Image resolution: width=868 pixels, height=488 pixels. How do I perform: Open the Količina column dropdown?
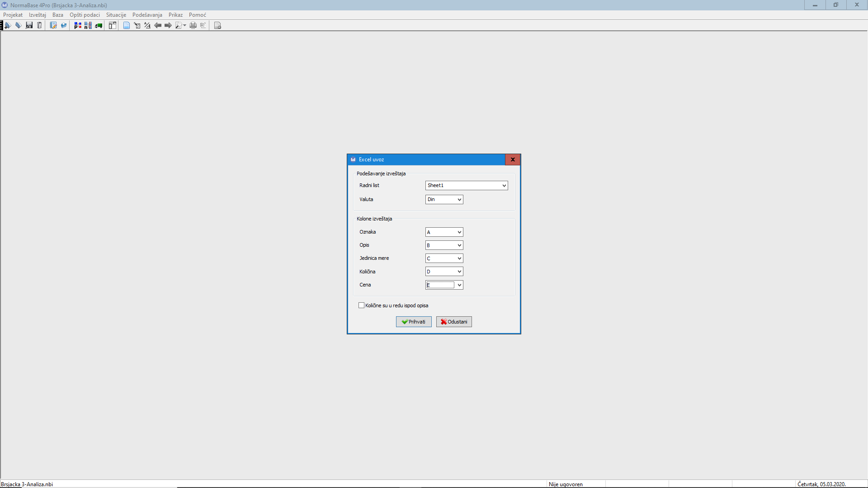click(459, 272)
